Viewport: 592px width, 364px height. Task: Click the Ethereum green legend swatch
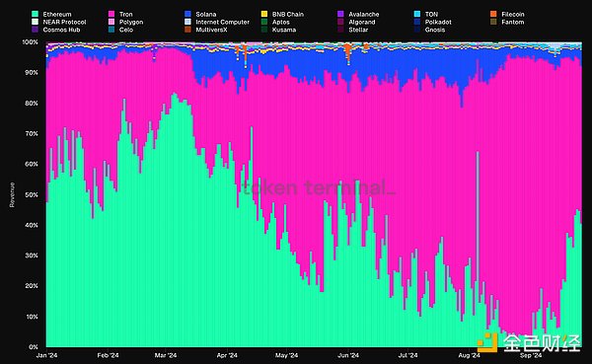pos(36,14)
